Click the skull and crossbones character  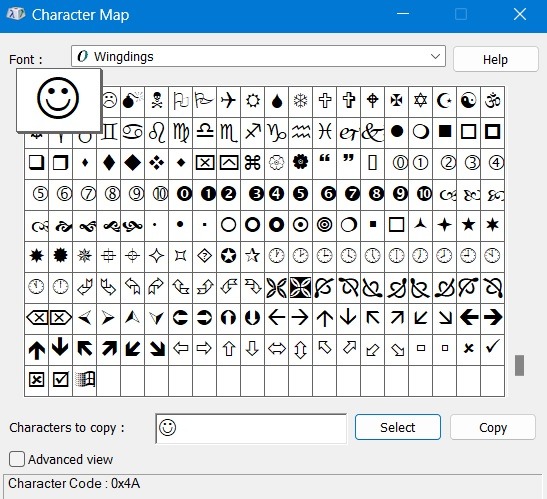(157, 101)
